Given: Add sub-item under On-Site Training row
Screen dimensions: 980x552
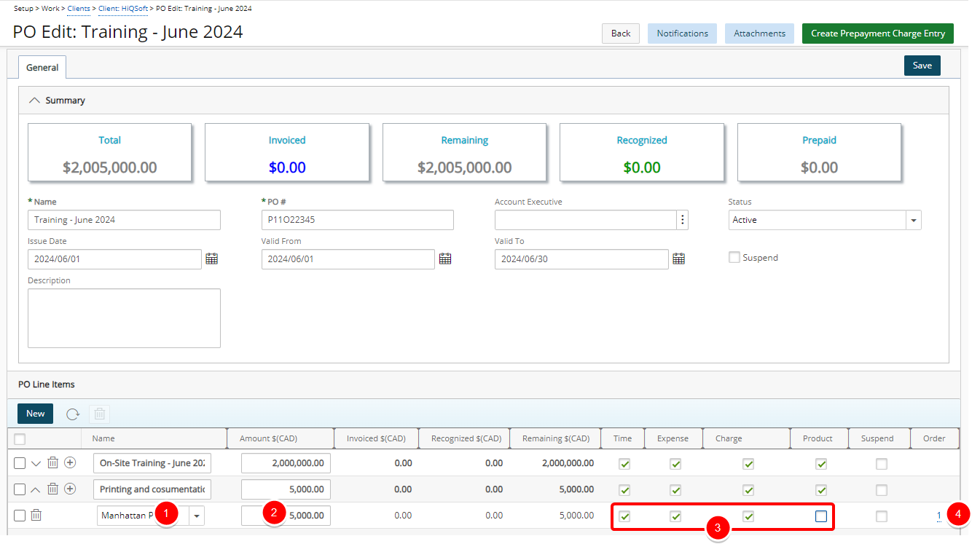Looking at the screenshot, I should (x=70, y=463).
